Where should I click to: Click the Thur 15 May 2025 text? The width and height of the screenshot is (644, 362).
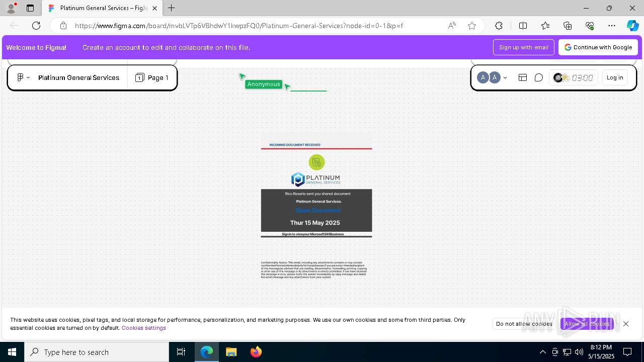315,223
